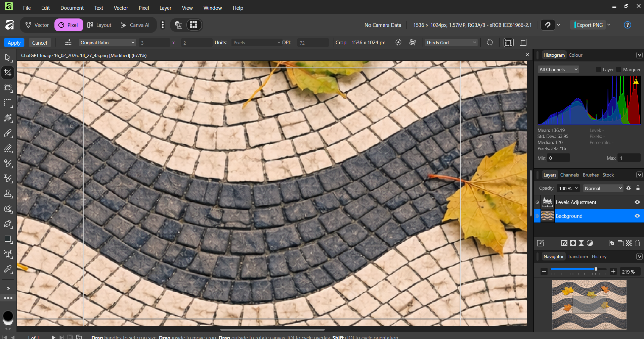Select the Paint Brush tool

tap(8, 133)
